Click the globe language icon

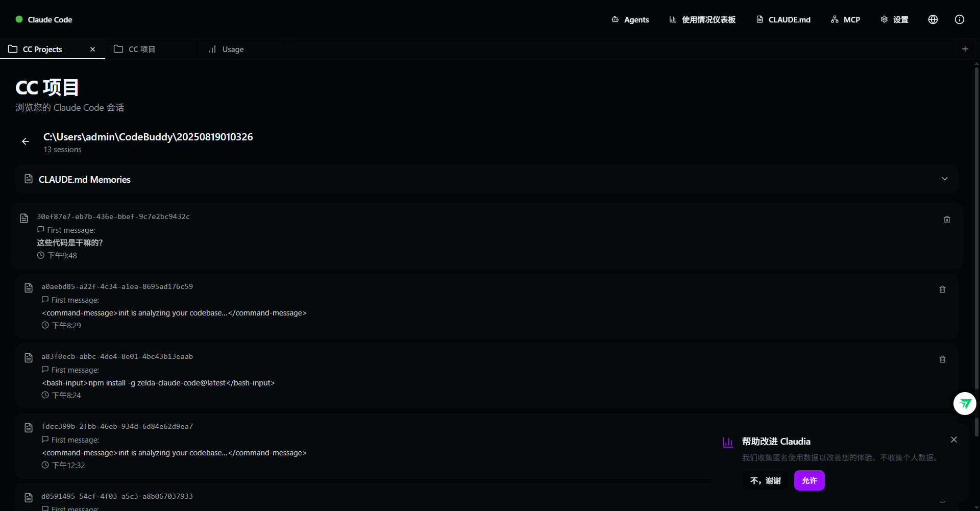[x=933, y=19]
